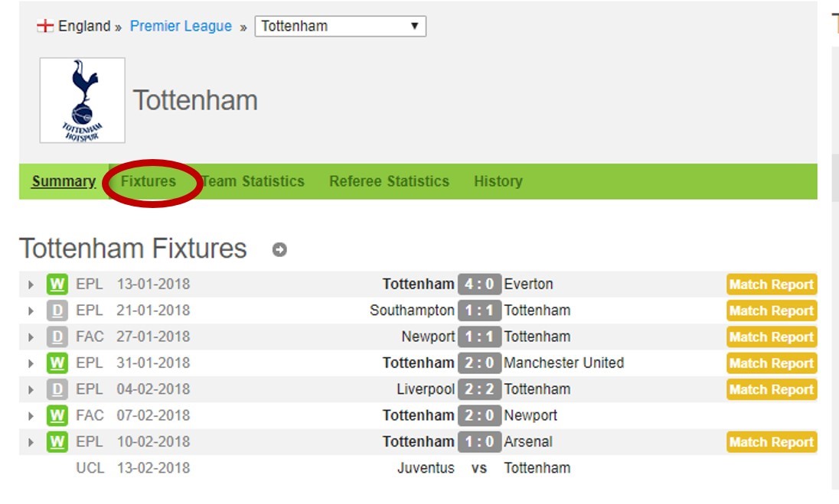
Task: Click the England flag icon
Action: coord(45,26)
